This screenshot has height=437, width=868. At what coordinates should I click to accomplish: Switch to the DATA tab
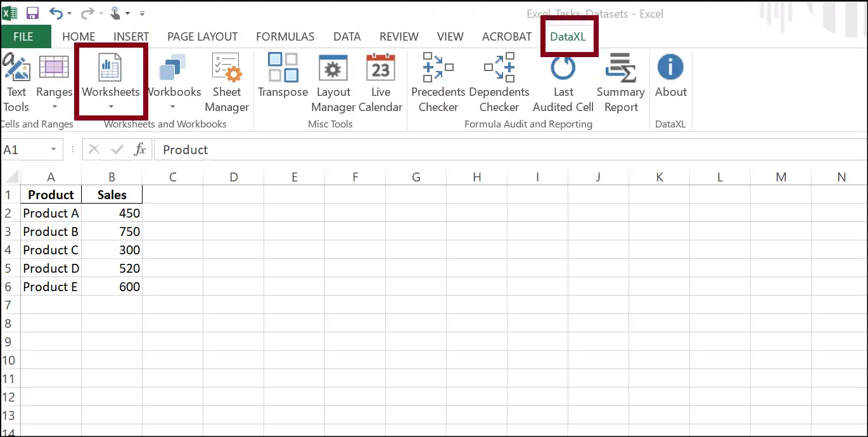click(x=347, y=36)
